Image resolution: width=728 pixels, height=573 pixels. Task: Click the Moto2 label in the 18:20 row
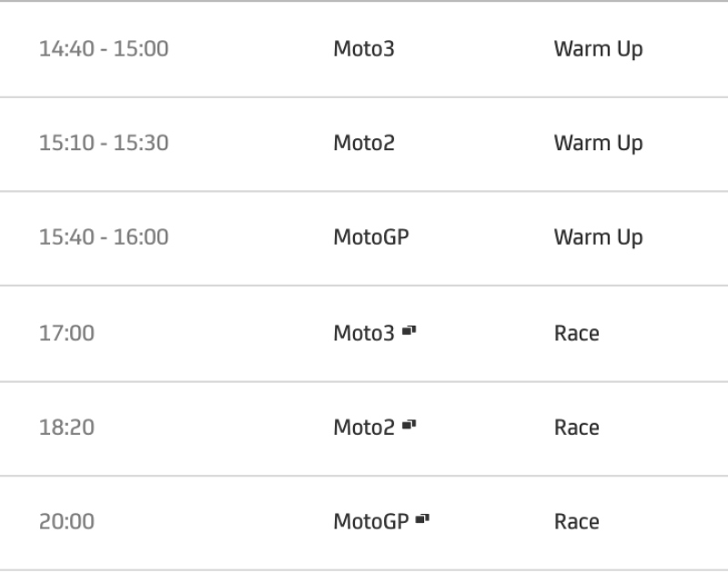(364, 427)
